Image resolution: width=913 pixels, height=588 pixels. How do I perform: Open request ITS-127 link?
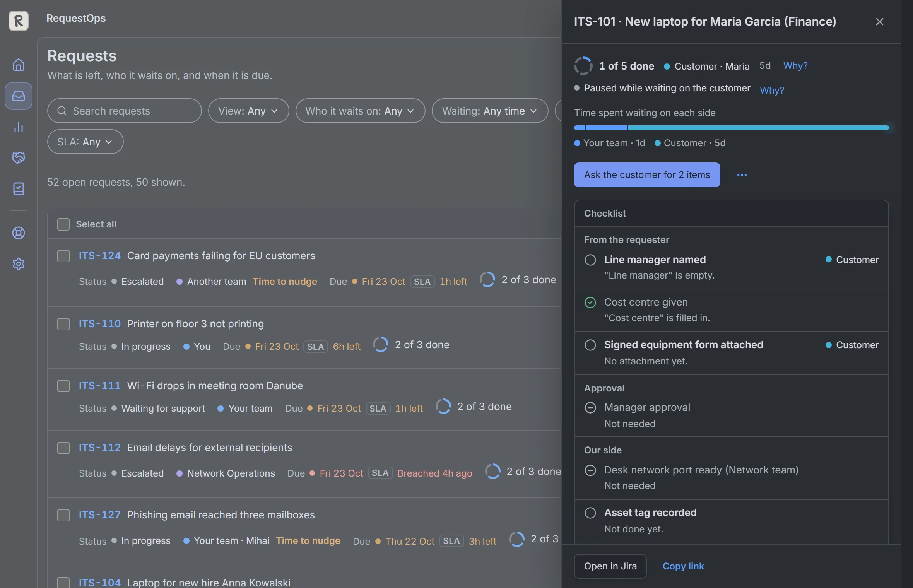(x=99, y=515)
